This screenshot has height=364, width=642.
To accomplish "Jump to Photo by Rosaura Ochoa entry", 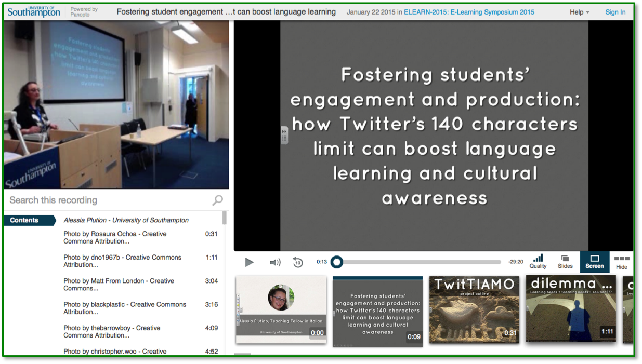I will tap(140, 237).
